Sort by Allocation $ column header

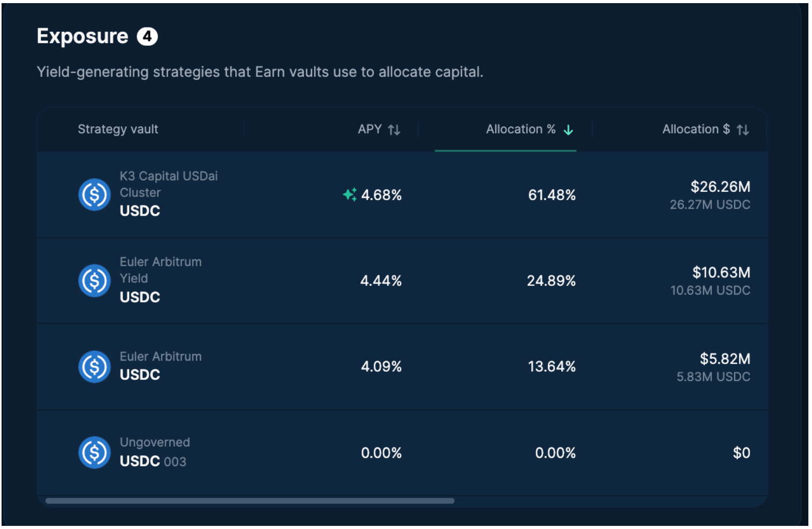click(696, 129)
